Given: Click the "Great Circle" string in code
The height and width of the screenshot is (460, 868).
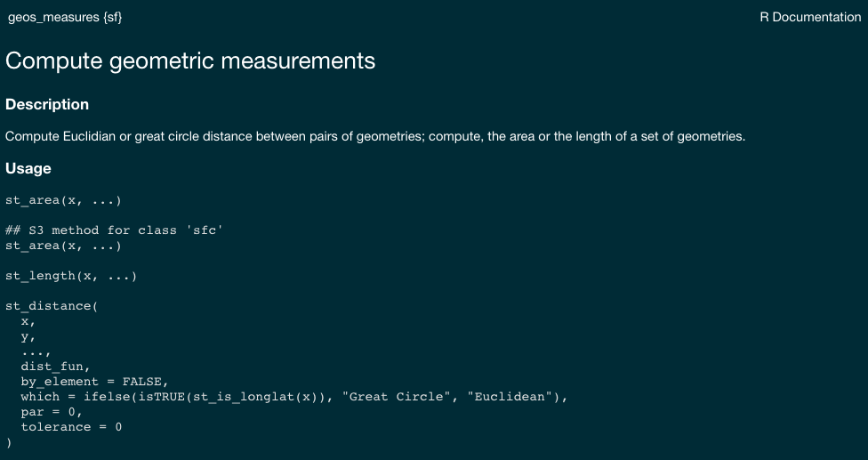Looking at the screenshot, I should (x=397, y=397).
